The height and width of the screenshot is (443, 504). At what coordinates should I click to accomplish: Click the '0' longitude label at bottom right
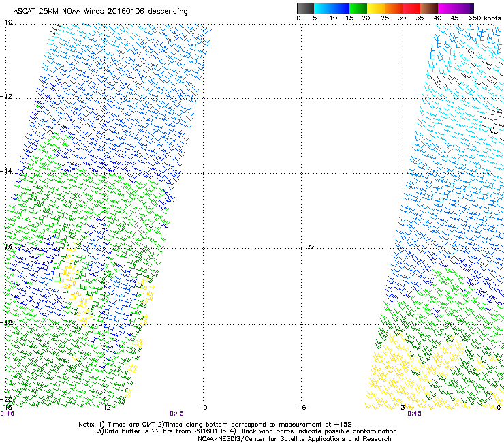pyautogui.click(x=499, y=408)
